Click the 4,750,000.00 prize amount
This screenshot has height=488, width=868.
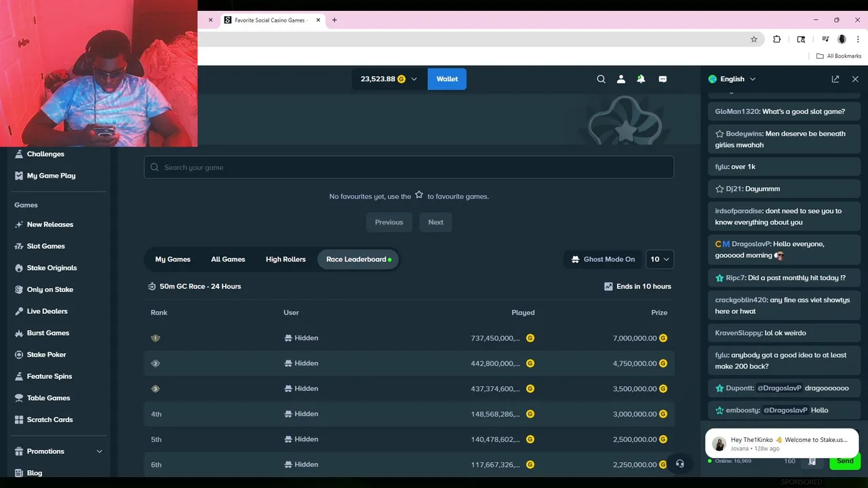[x=635, y=363]
